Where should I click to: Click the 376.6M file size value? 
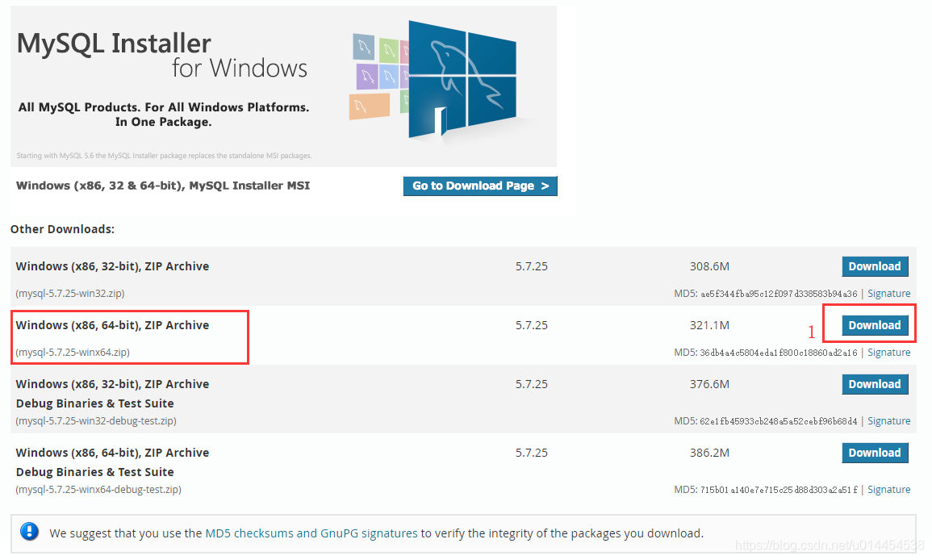point(709,384)
